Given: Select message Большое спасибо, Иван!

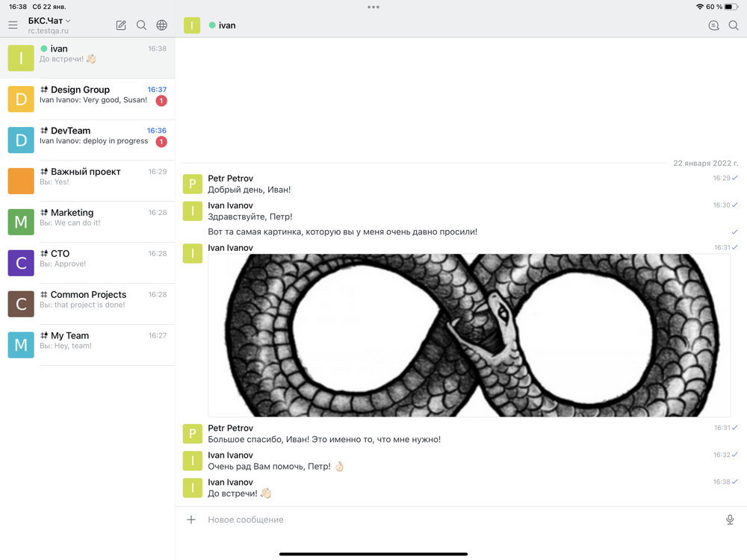Looking at the screenshot, I should 324,440.
